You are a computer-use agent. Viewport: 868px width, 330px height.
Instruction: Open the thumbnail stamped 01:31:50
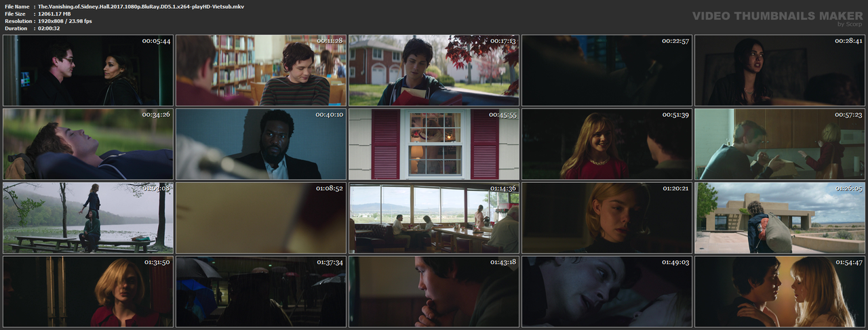(88, 291)
